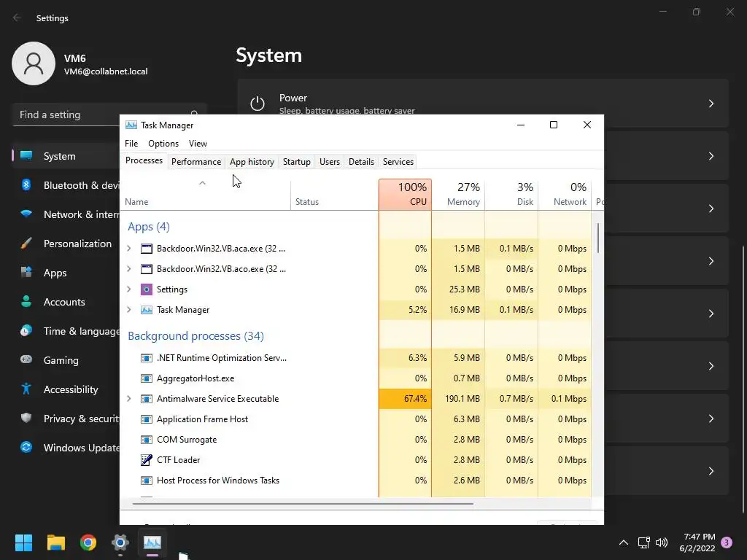Show hidden system tray icons
Image resolution: width=747 pixels, height=560 pixels.
[x=623, y=542]
